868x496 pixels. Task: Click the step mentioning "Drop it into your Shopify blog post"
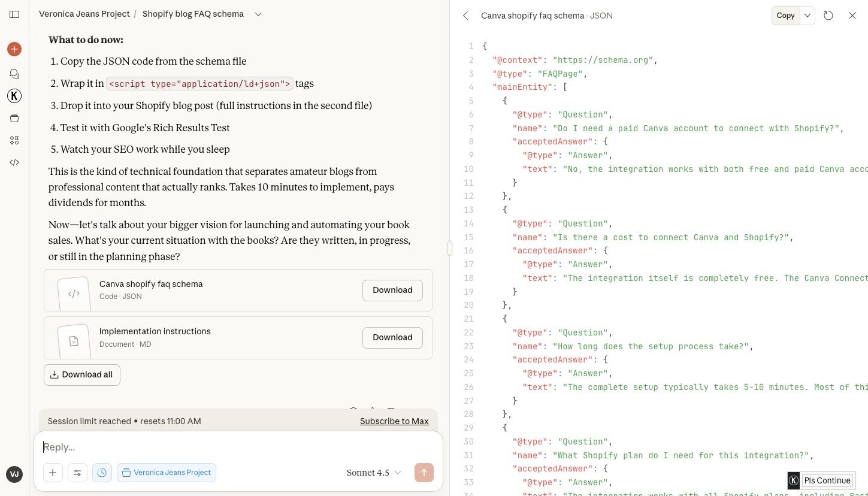click(x=216, y=105)
